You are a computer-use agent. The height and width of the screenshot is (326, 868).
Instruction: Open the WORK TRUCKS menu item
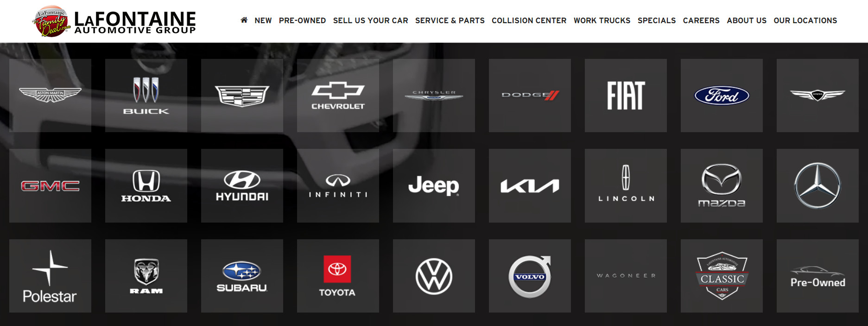pos(602,20)
